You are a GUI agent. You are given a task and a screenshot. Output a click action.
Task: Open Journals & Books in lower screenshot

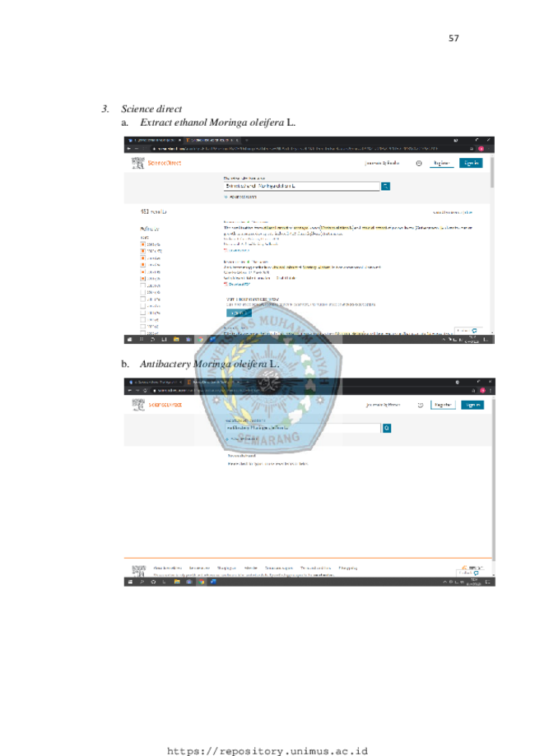point(383,405)
